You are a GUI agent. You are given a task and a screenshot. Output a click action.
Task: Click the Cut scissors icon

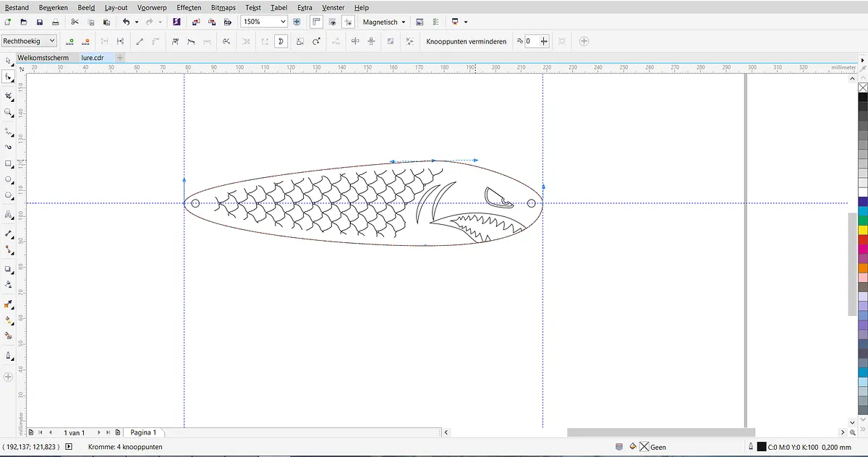click(75, 22)
